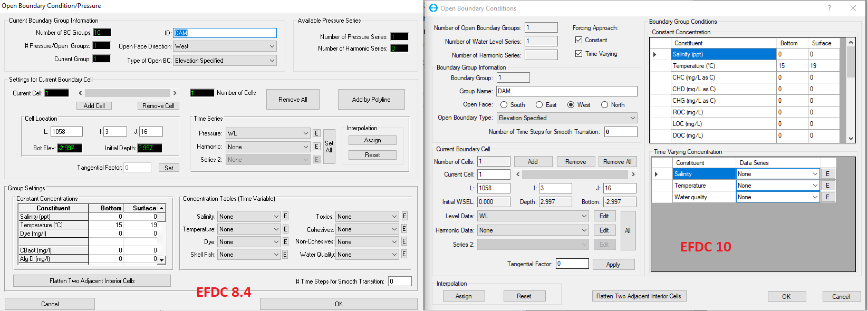This screenshot has height=311, width=868.
Task: Click Flatten Two Adjacent Interior Cells in EFDC 8.4
Action: point(92,281)
